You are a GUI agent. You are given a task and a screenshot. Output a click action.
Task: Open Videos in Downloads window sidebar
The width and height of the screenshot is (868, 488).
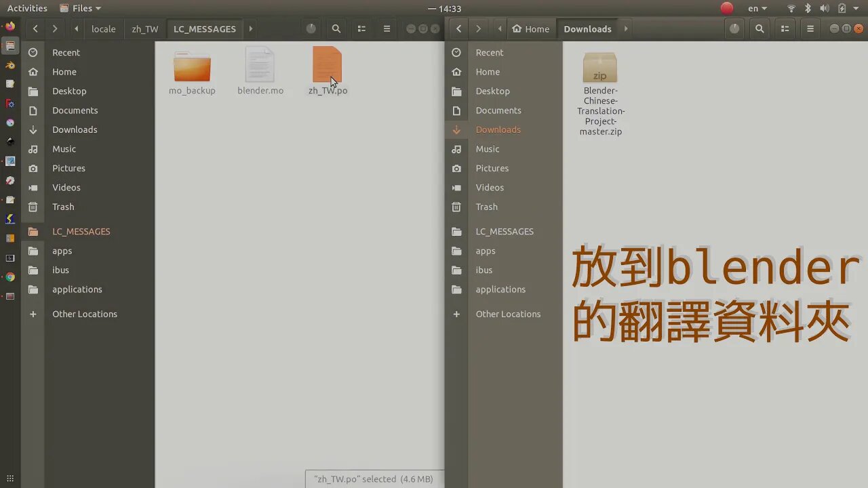pos(504,188)
